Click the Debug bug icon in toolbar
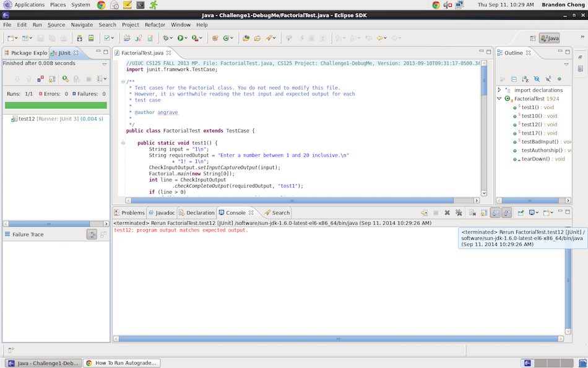This screenshot has width=588, height=368. click(x=166, y=38)
